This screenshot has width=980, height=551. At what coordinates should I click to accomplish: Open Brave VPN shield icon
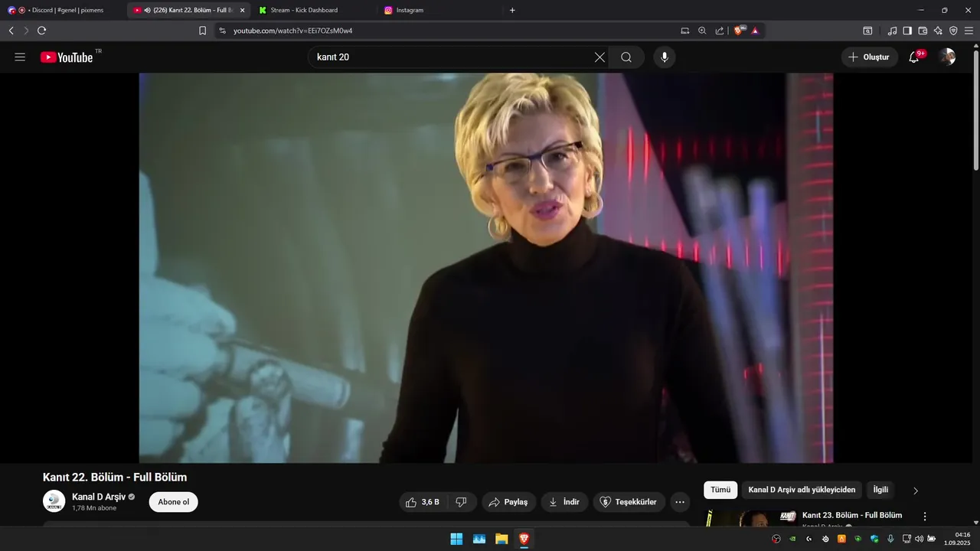click(x=953, y=31)
